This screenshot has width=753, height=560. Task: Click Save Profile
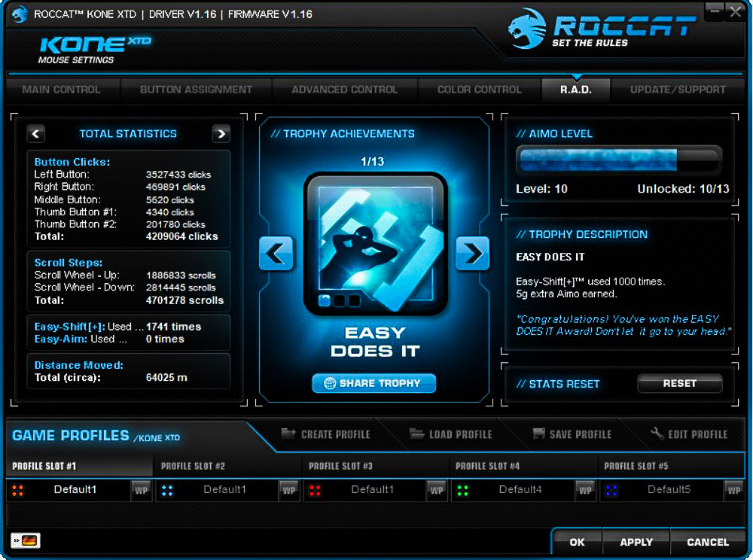(572, 434)
